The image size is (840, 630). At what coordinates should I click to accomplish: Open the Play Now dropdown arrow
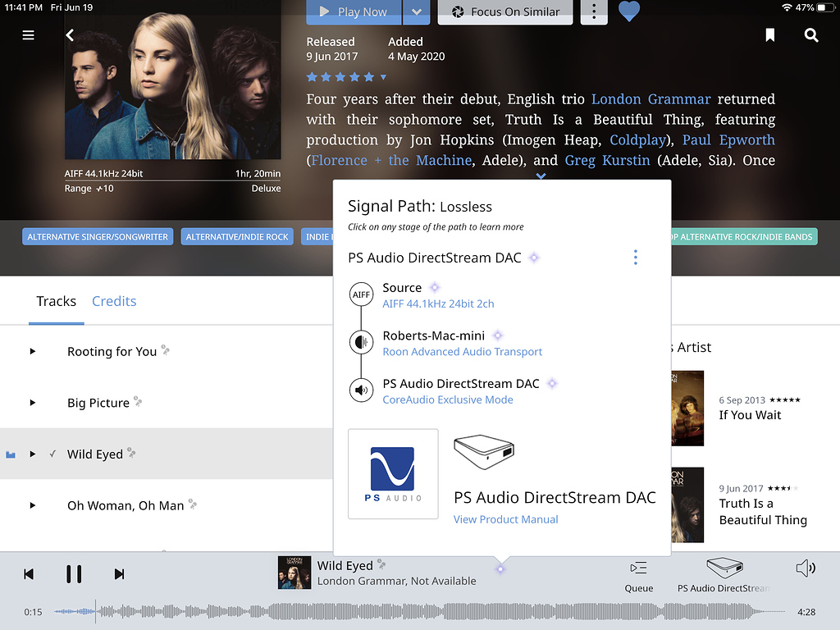point(417,12)
